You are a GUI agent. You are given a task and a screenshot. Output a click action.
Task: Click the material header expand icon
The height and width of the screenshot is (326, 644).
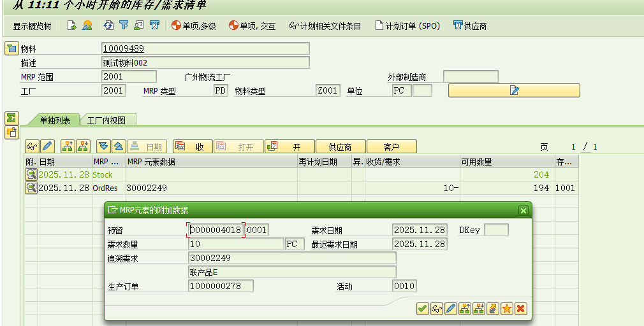click(x=11, y=48)
